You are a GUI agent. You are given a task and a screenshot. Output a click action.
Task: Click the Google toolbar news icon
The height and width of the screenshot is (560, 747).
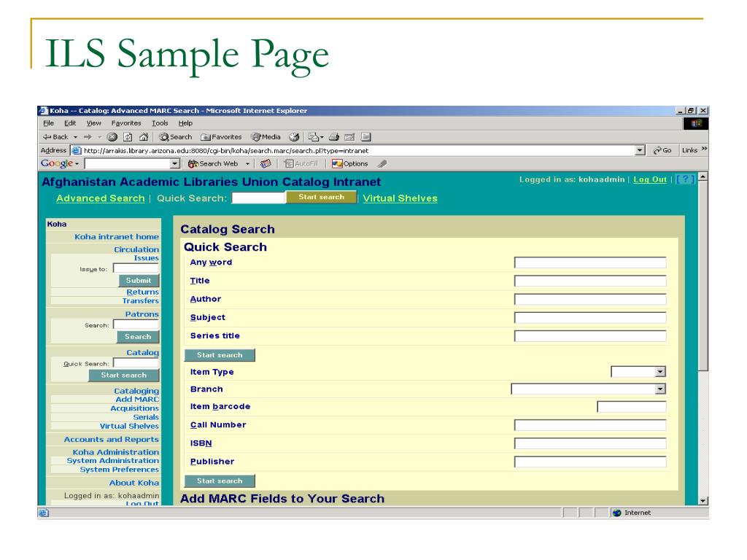pyautogui.click(x=266, y=164)
